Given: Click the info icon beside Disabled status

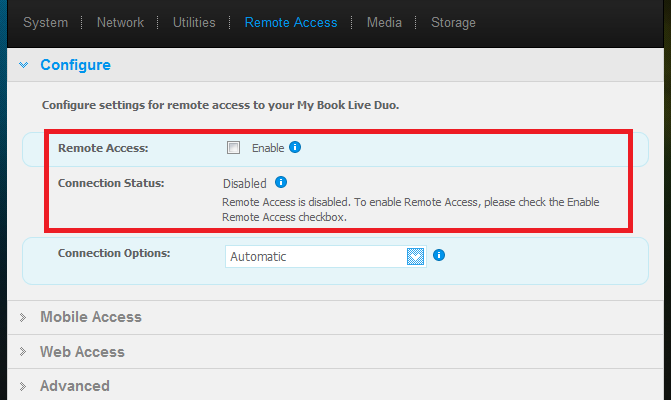Looking at the screenshot, I should (x=281, y=183).
